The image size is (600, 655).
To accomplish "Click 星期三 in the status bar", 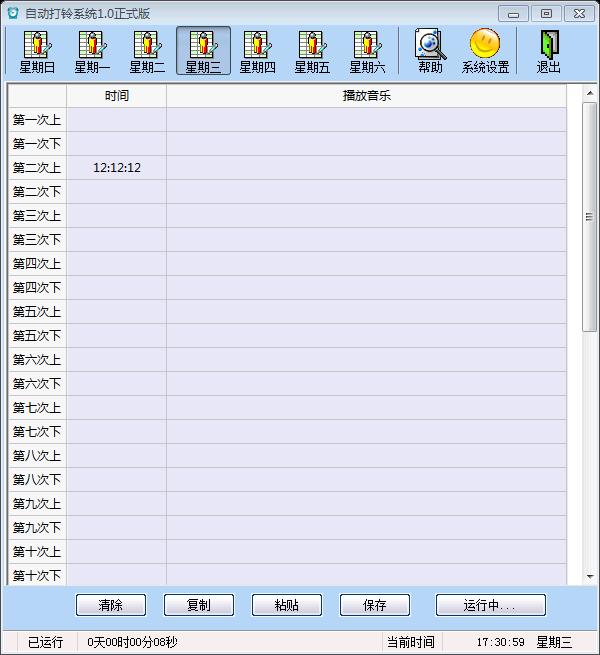I will 554,642.
